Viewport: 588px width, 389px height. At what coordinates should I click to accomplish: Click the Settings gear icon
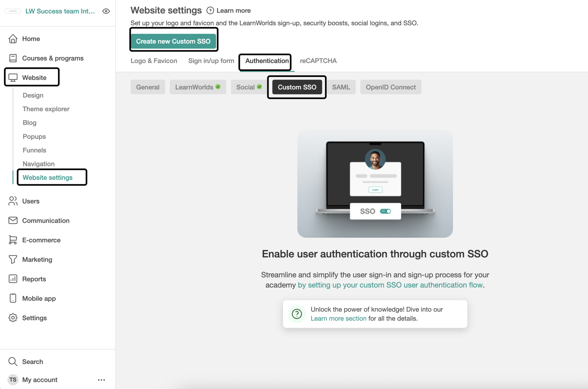(x=13, y=318)
